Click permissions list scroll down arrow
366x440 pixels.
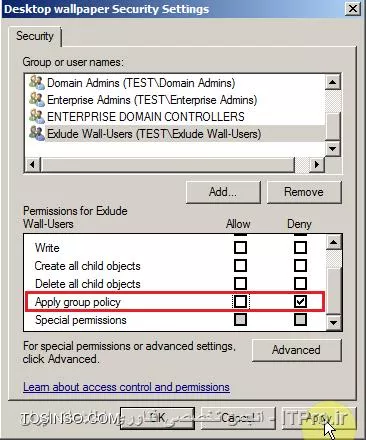click(333, 323)
